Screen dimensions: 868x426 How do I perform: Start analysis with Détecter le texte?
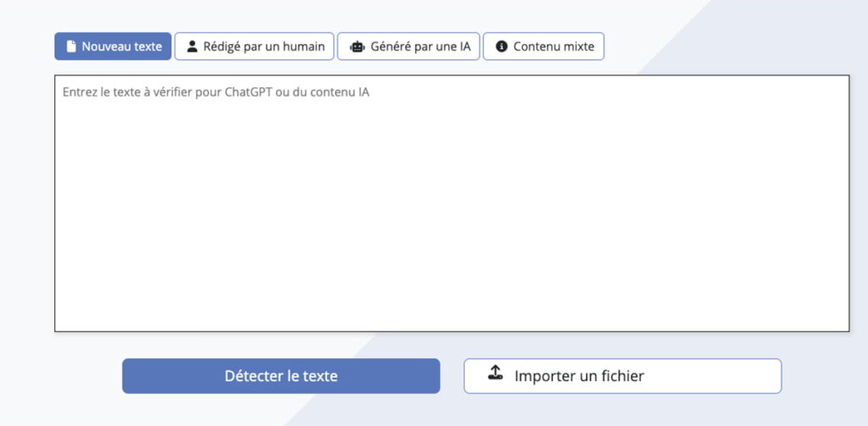coord(281,376)
